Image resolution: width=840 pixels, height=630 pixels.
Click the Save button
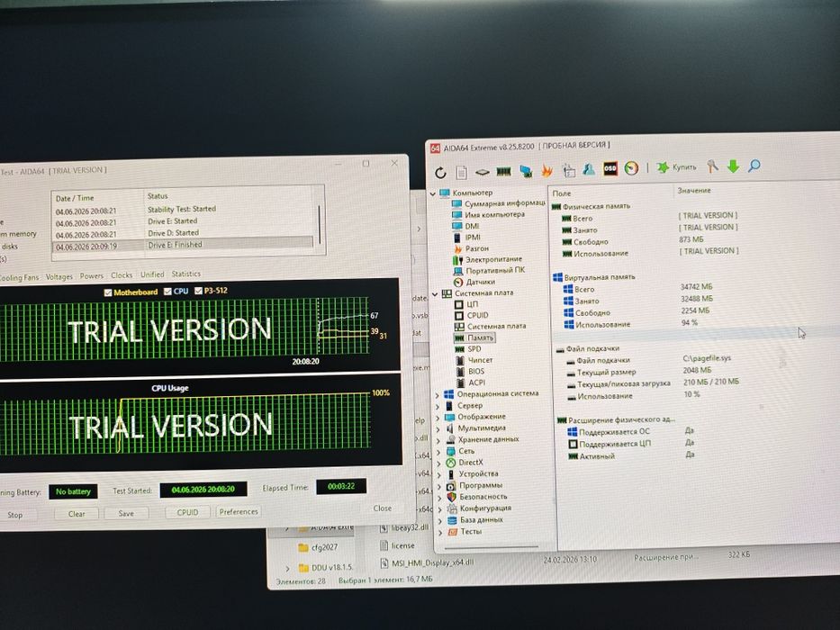coord(126,513)
